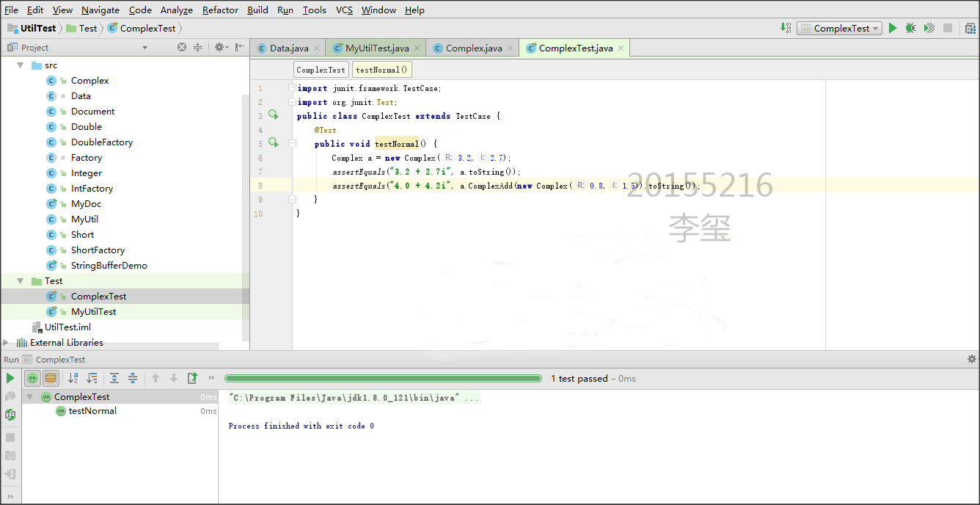
Task: Open the Analyze menu
Action: click(176, 10)
